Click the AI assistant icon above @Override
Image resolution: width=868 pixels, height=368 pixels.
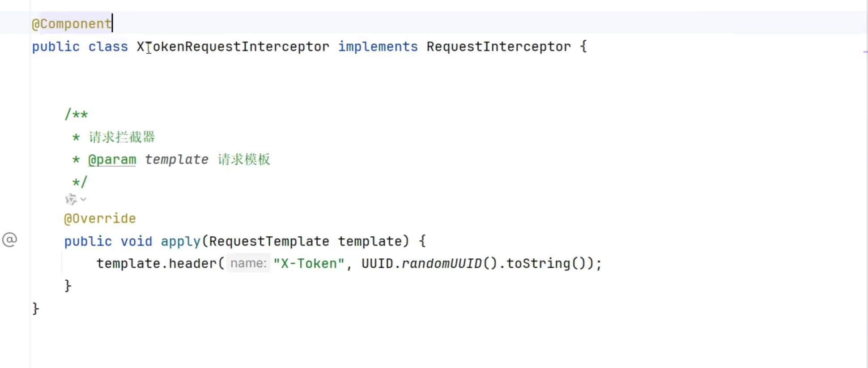pyautogui.click(x=71, y=199)
